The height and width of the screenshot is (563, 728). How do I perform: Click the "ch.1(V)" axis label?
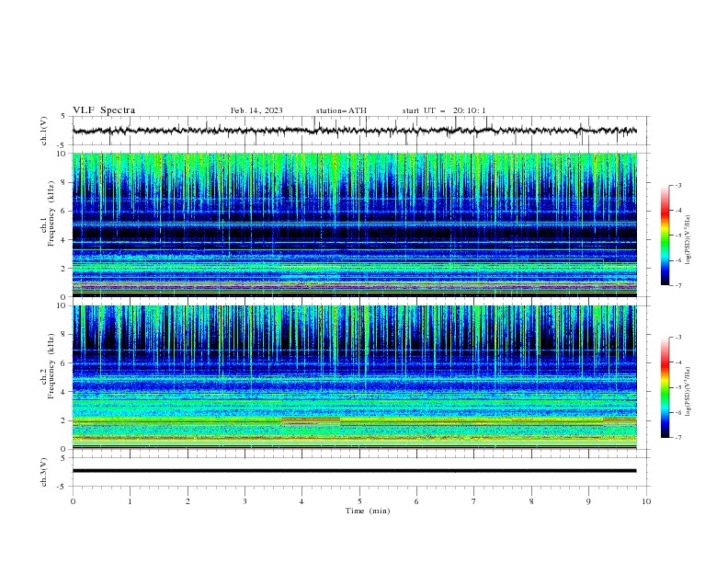(44, 131)
